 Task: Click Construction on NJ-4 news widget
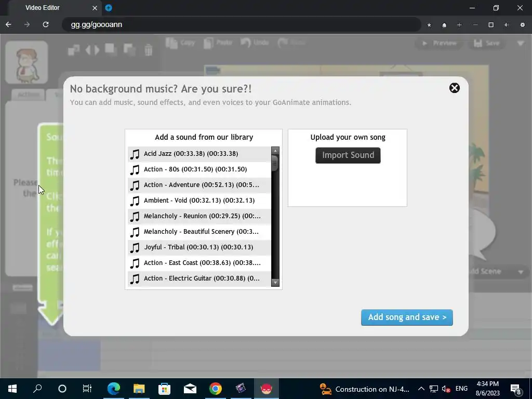tap(365, 389)
